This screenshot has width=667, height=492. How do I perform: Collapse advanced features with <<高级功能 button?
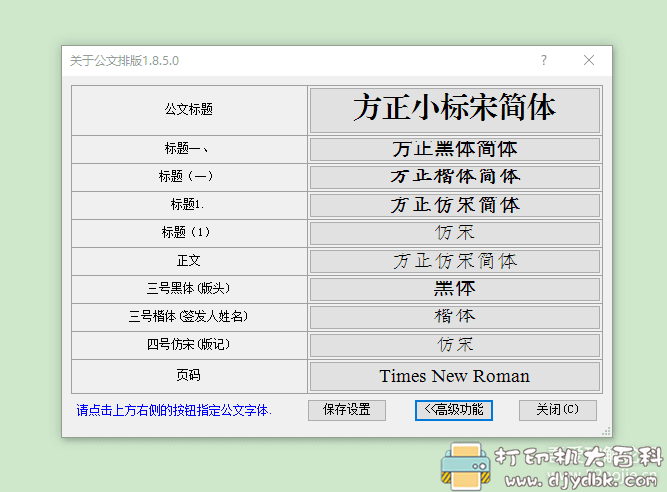click(x=454, y=410)
